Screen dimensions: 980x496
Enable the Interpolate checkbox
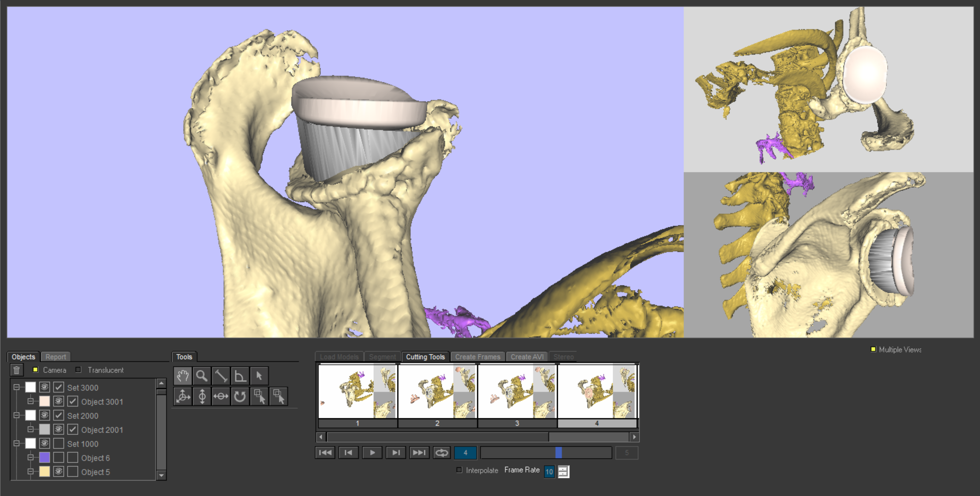459,470
